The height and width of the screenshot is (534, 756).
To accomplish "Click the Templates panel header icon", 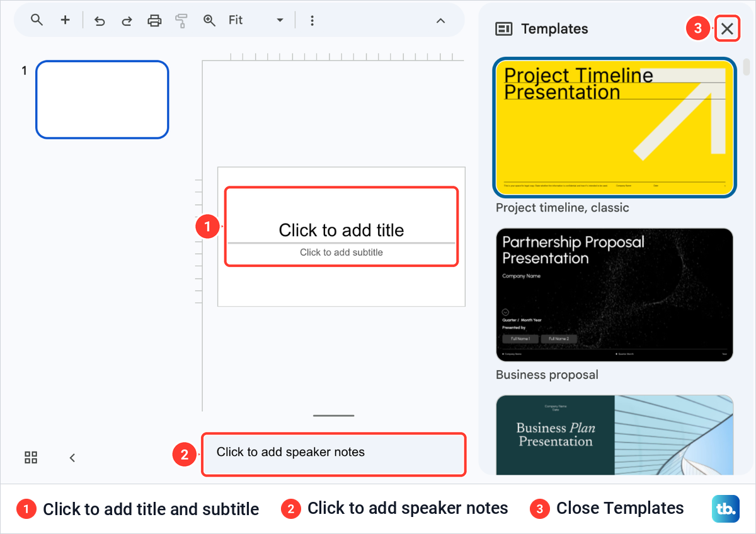I will (504, 29).
